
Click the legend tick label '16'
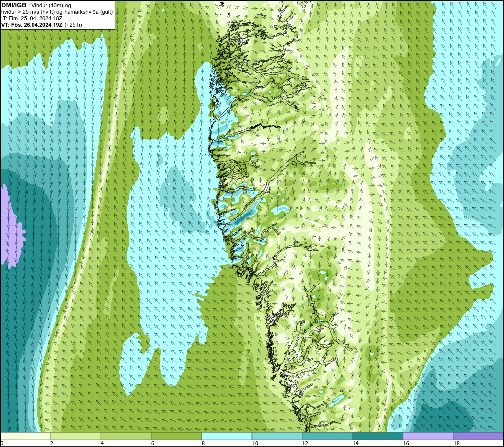pos(406,443)
